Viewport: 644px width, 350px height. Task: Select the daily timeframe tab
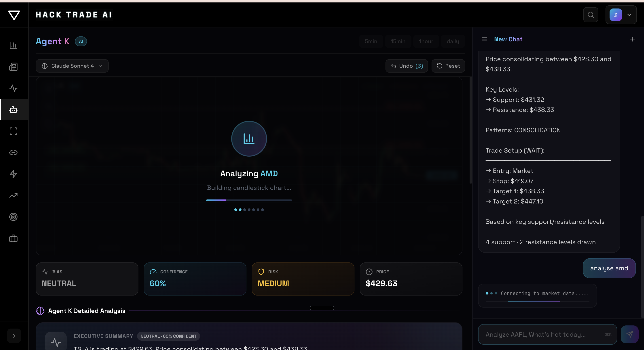(453, 42)
